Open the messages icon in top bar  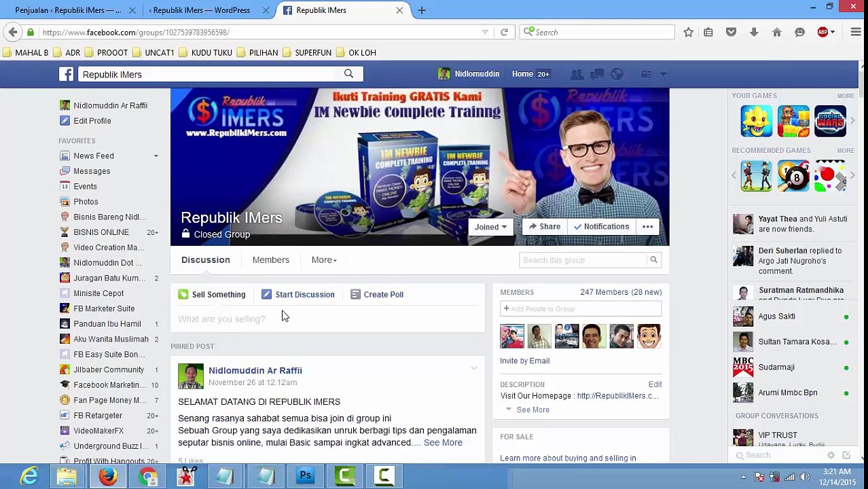coord(597,74)
